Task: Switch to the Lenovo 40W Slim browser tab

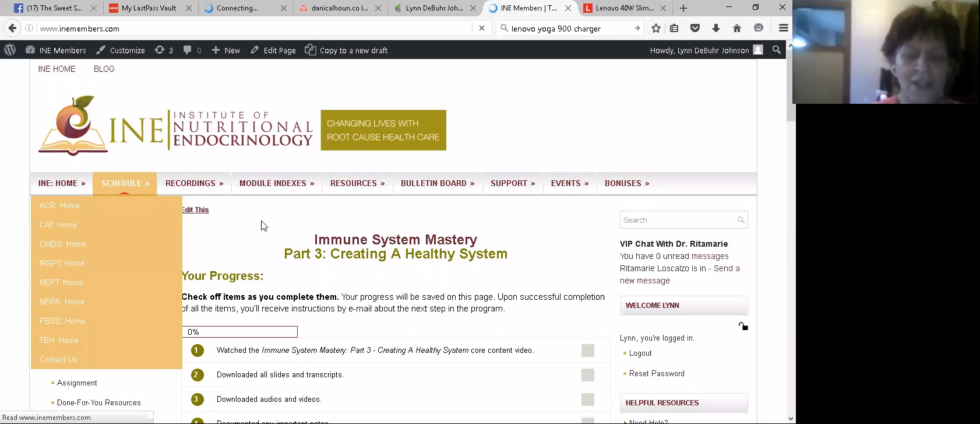Action: click(624, 8)
